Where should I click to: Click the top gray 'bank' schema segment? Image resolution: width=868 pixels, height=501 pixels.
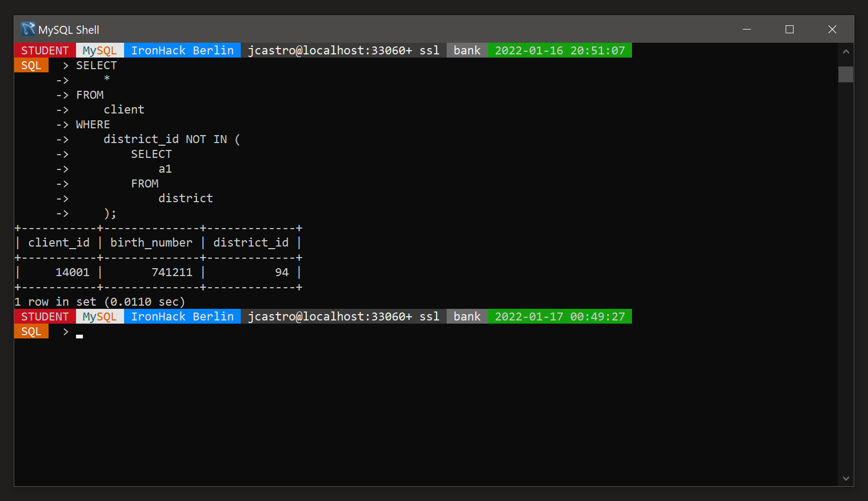(x=467, y=51)
